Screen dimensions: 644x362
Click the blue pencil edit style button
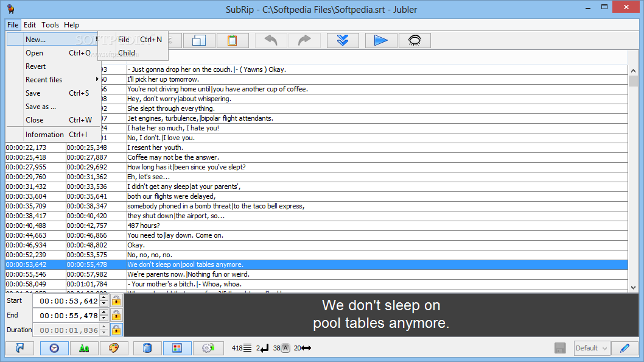click(625, 348)
